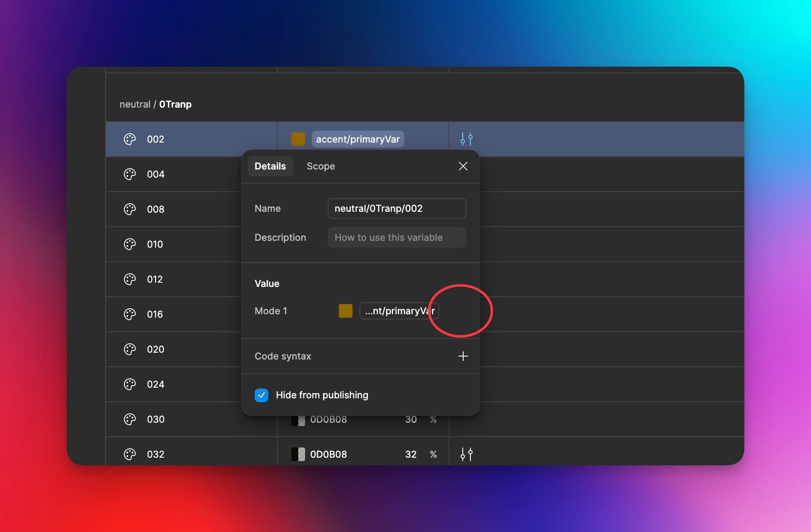Click the 0D0B08 swatch in row 032
The width and height of the screenshot is (811, 532).
[x=298, y=454]
